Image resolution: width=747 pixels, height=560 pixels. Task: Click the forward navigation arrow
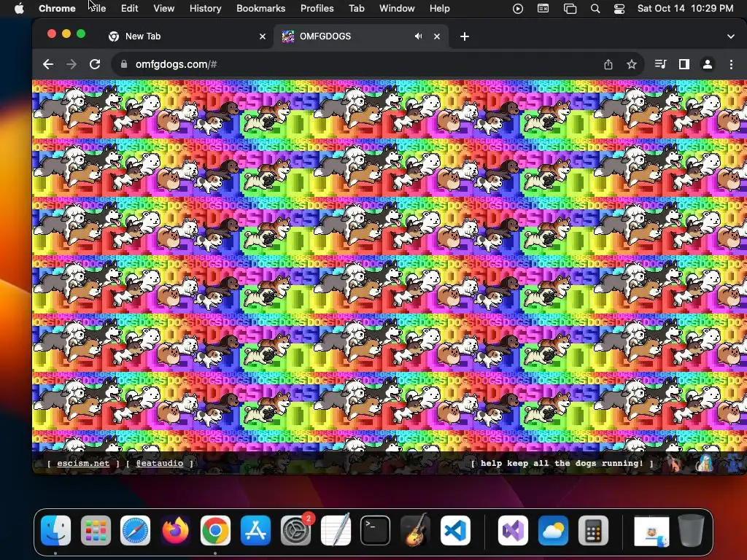pyautogui.click(x=71, y=64)
